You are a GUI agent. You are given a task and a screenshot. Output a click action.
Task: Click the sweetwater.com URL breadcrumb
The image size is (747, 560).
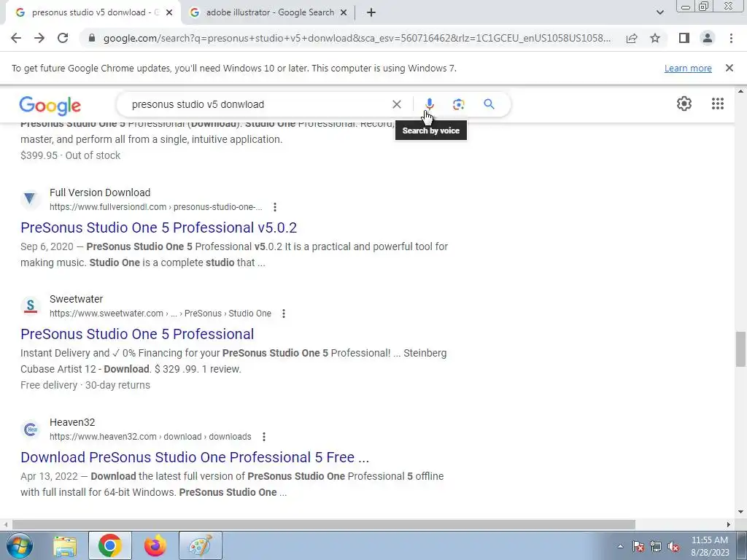coord(160,314)
